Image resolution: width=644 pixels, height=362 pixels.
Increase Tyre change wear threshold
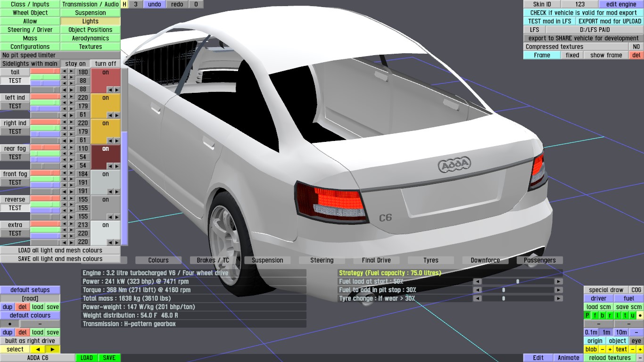[x=559, y=298]
